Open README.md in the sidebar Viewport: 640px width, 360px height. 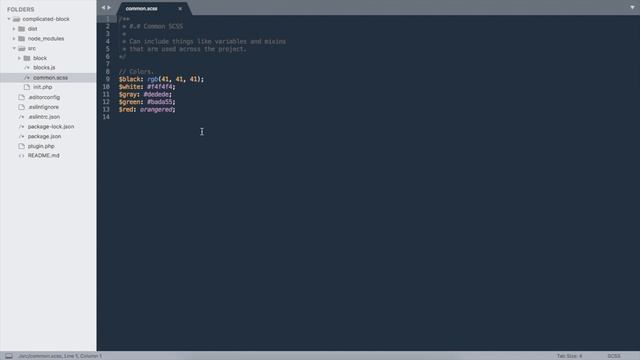(44, 156)
